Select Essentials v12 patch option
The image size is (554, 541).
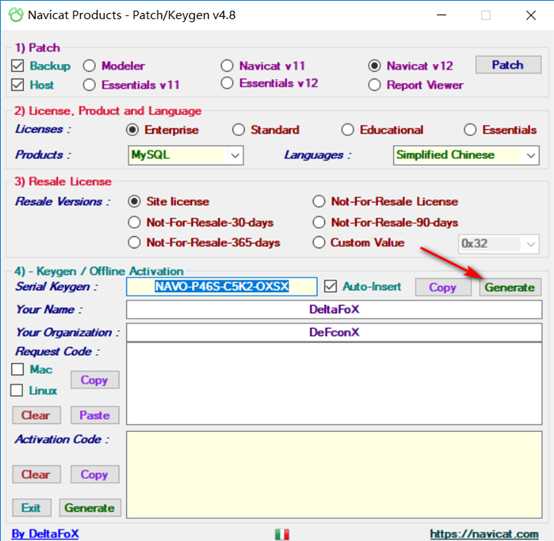click(227, 83)
